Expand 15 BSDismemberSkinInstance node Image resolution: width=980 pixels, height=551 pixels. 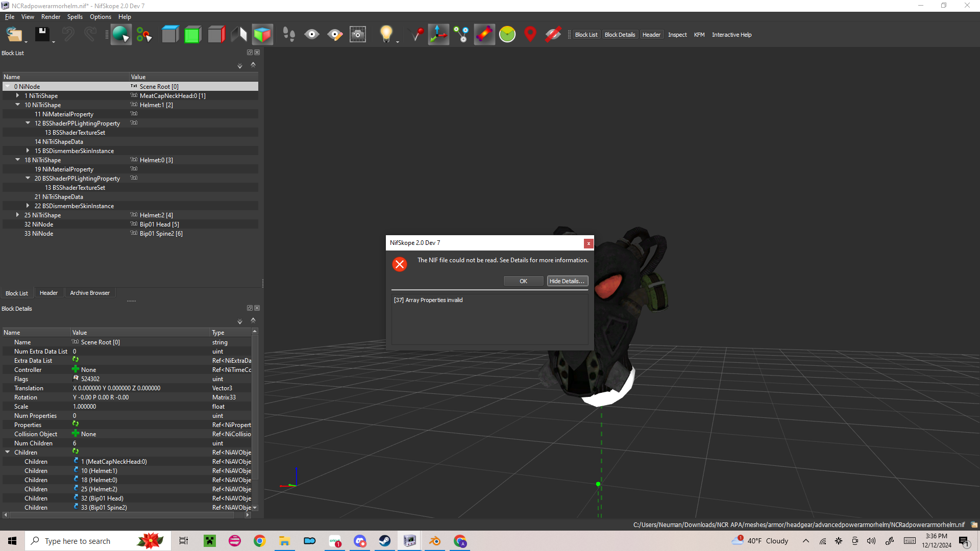[28, 151]
